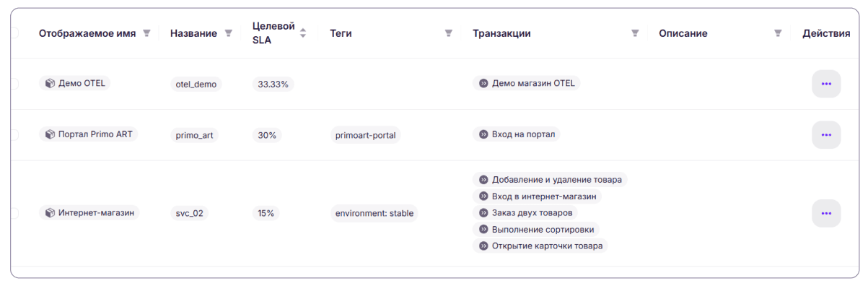Select the checkbox for the Портал Primo ART row

[14, 134]
